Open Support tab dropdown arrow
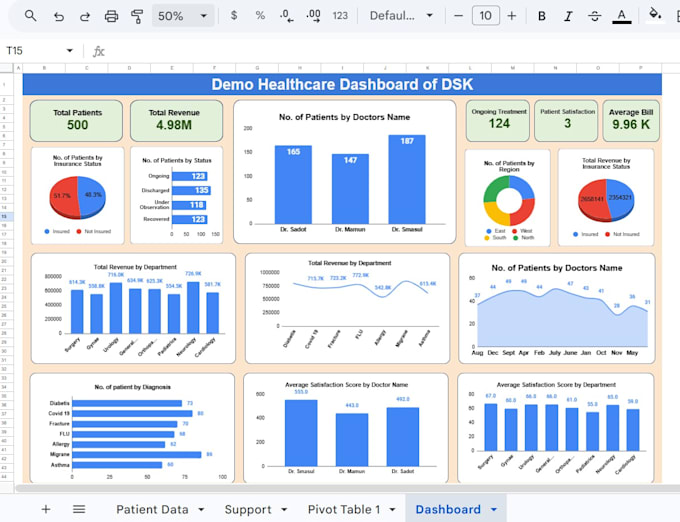The image size is (680, 522). [284, 509]
